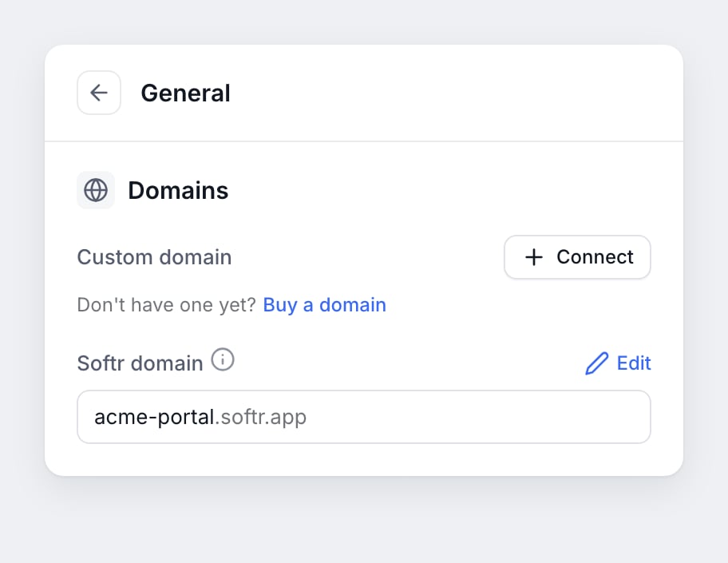
Task: Edit the Softr domain
Action: [618, 363]
